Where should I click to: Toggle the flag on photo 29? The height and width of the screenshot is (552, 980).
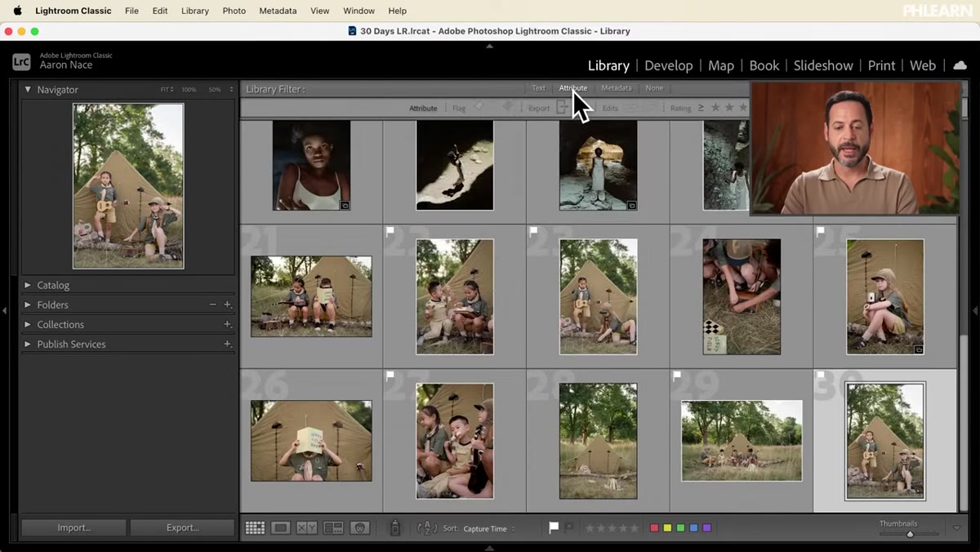click(678, 376)
